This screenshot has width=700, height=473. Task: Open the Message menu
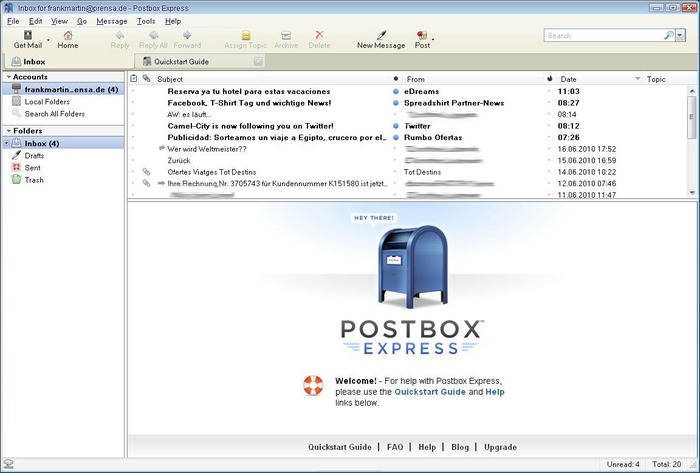(x=112, y=21)
